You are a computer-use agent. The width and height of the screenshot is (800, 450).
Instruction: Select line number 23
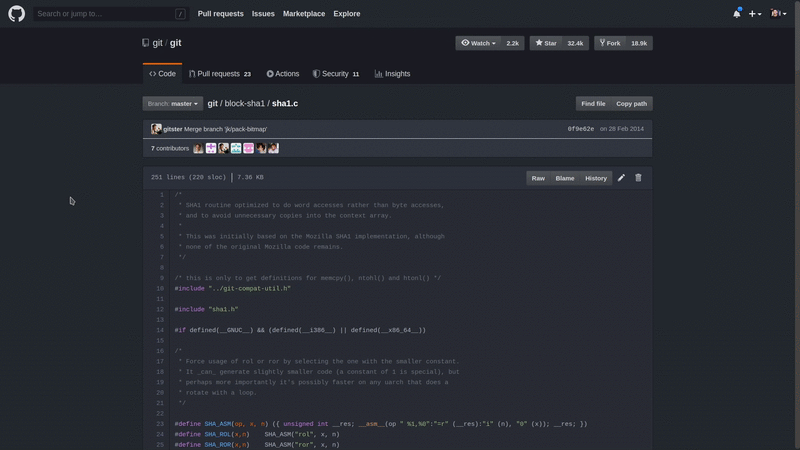160,424
